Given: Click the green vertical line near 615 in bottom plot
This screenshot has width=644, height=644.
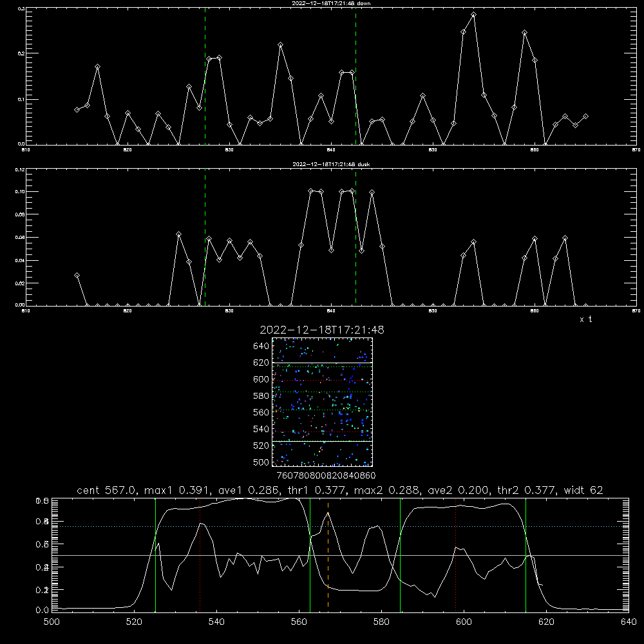Looking at the screenshot, I should (x=526, y=554).
